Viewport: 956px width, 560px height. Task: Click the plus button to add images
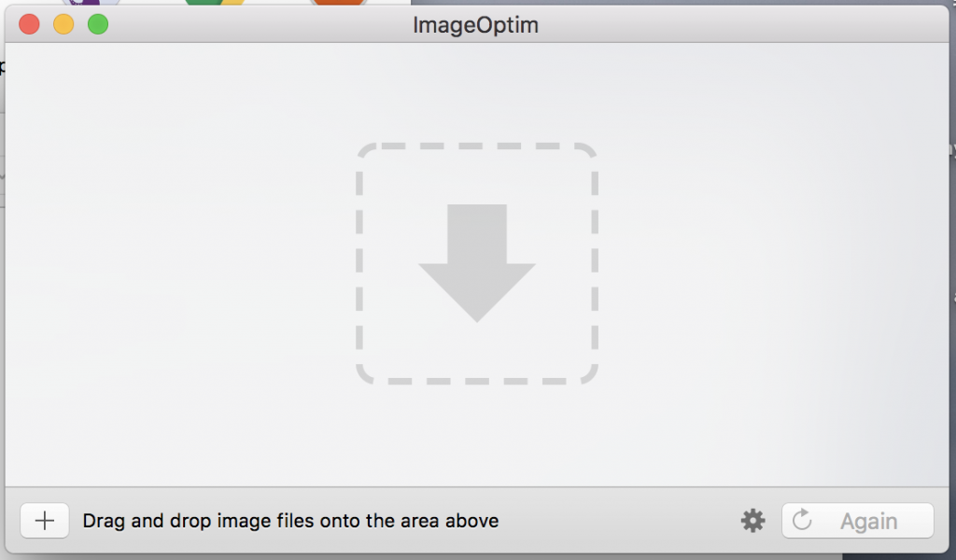pyautogui.click(x=45, y=521)
